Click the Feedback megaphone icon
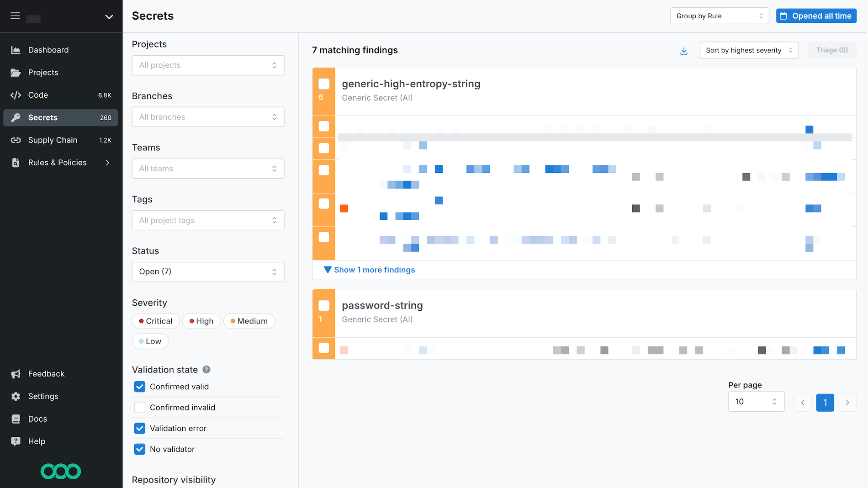The height and width of the screenshot is (488, 868). [16, 374]
